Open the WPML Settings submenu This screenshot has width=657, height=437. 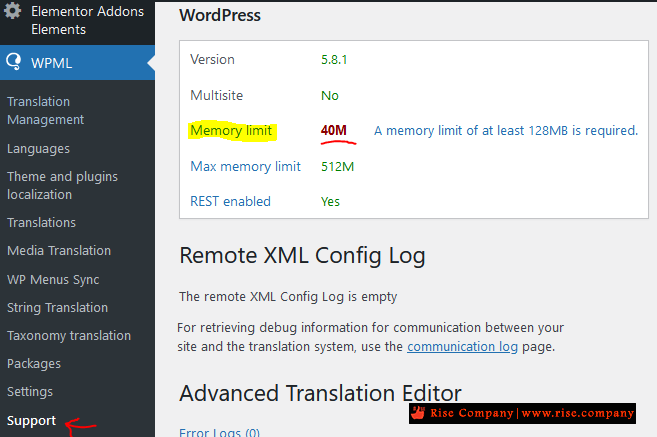tap(30, 392)
